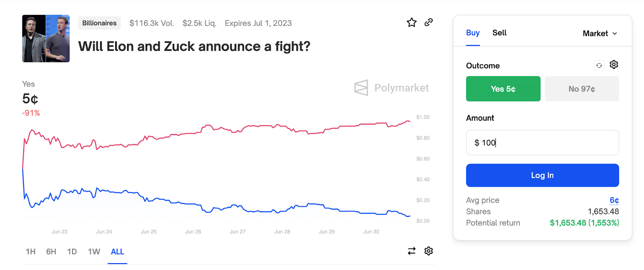This screenshot has height=270, width=644.
Task: Open trade settings gear in Outcome row
Action: click(x=614, y=64)
